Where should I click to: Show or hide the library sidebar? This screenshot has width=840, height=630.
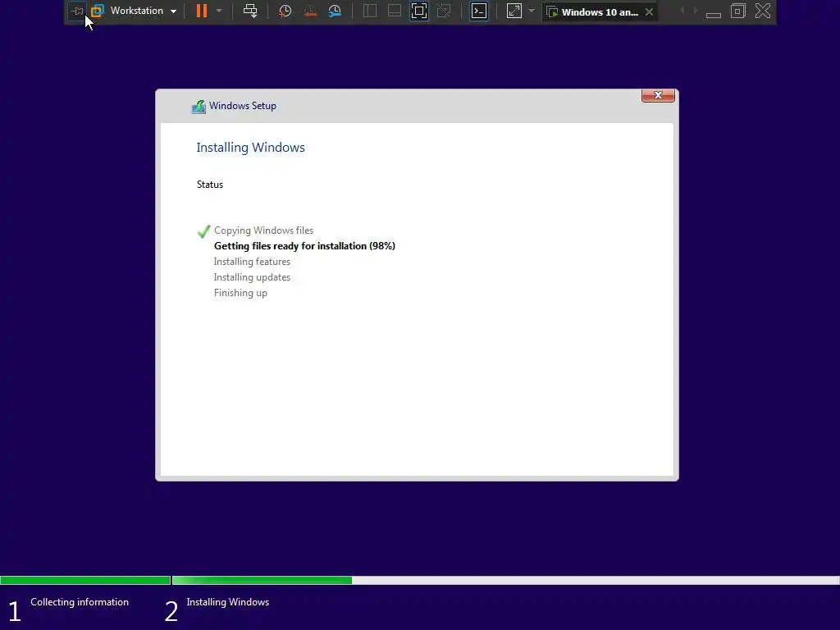coord(370,11)
